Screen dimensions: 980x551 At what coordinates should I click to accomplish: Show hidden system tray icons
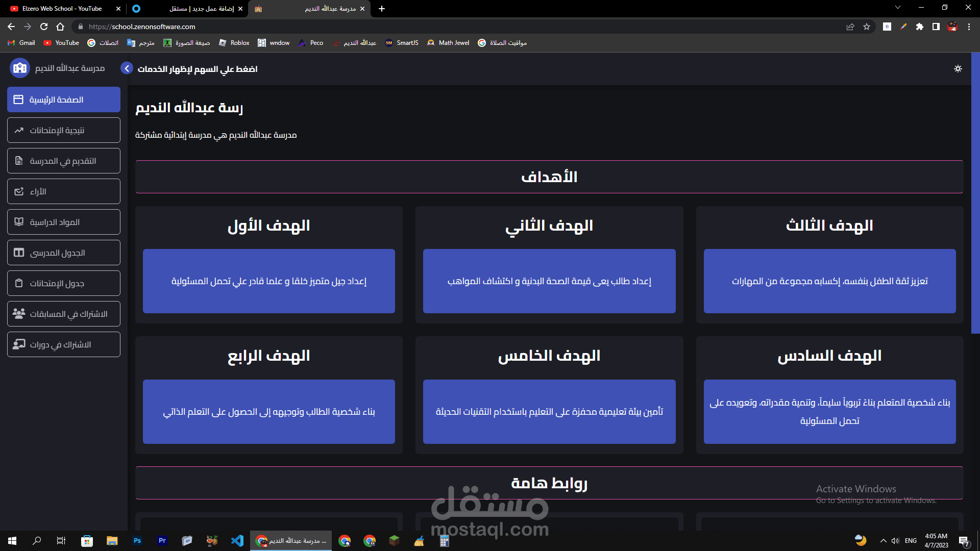point(883,541)
